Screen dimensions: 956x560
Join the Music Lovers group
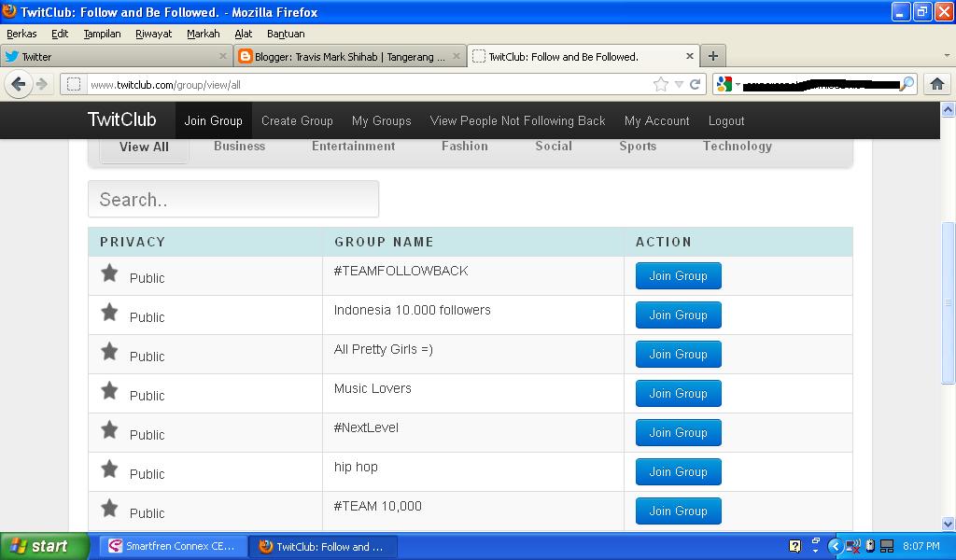coord(678,393)
